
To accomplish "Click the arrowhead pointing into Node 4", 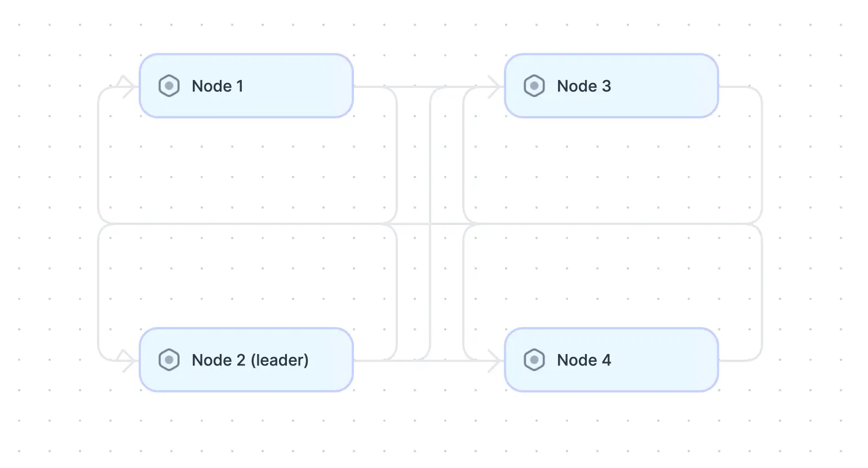I will point(494,361).
